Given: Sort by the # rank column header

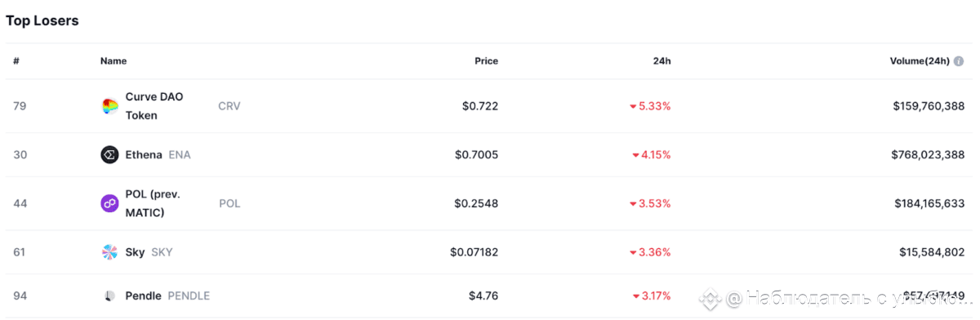Looking at the screenshot, I should coord(16,61).
